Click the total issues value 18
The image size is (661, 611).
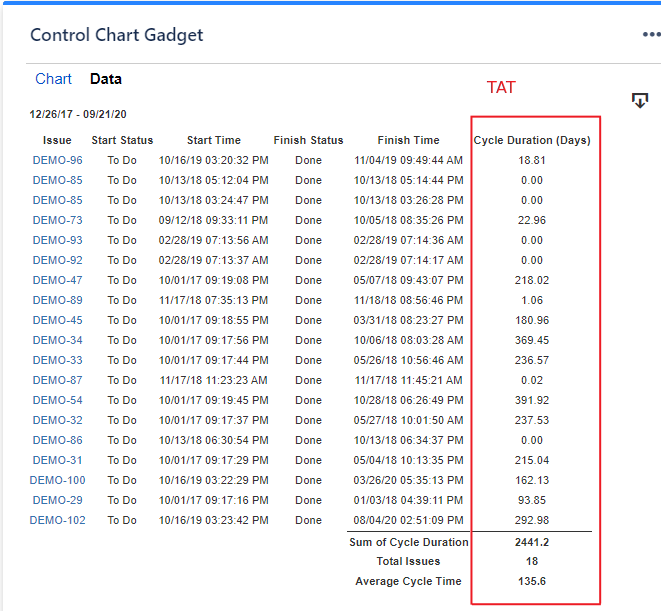(532, 561)
